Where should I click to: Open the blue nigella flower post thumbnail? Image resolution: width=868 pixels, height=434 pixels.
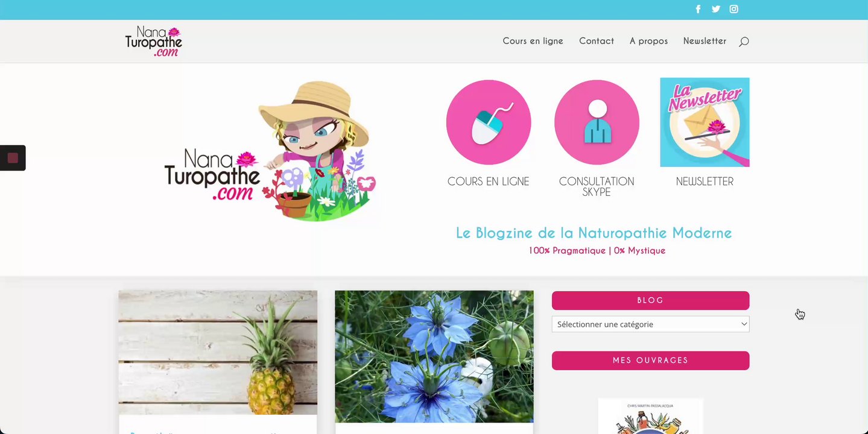434,356
